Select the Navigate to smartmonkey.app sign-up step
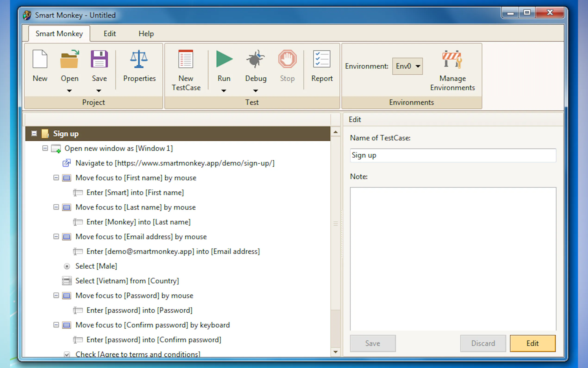The image size is (588, 368). pyautogui.click(x=175, y=163)
